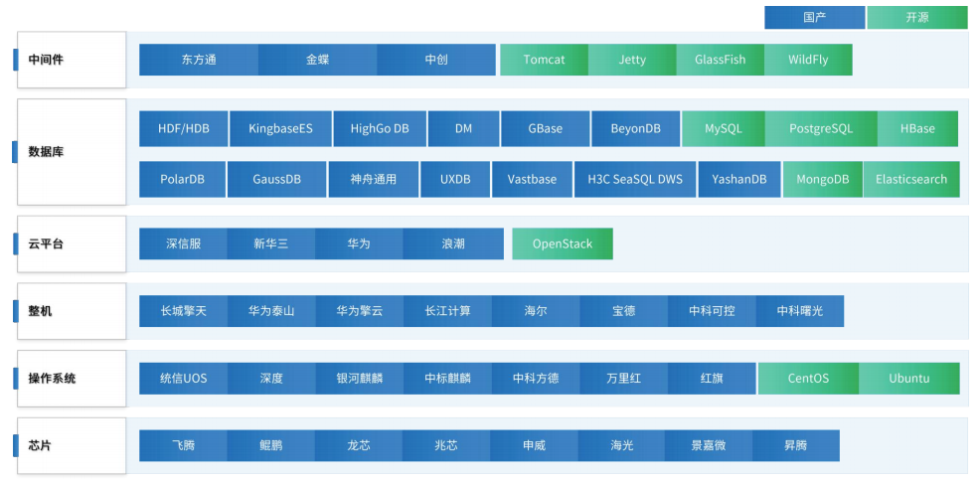Click the GaussDB tile
The width and height of the screenshot is (980, 483).
click(277, 179)
